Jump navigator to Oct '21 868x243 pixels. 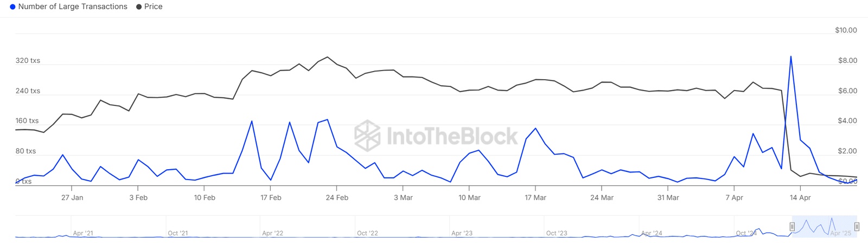tap(178, 233)
